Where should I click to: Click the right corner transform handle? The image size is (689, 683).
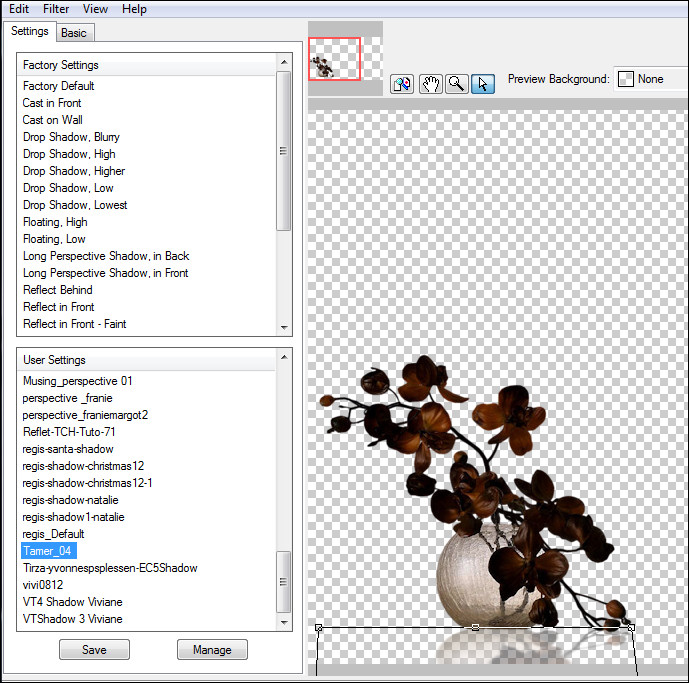631,628
